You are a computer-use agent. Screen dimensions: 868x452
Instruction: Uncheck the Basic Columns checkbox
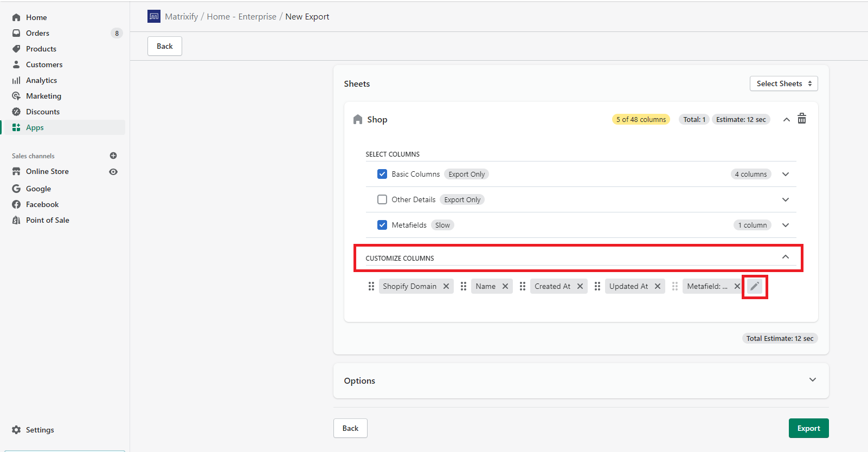(x=382, y=174)
